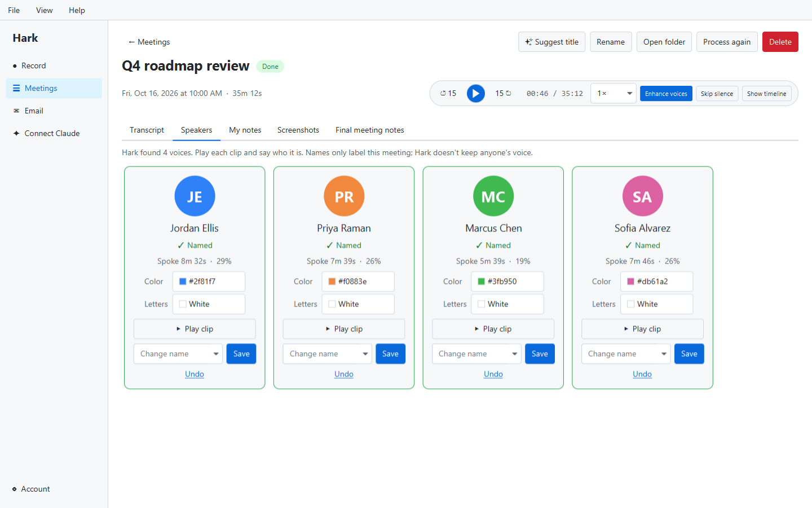Undo naming for Sofia Alvarez
Screen dimensions: 812x508
(x=642, y=374)
